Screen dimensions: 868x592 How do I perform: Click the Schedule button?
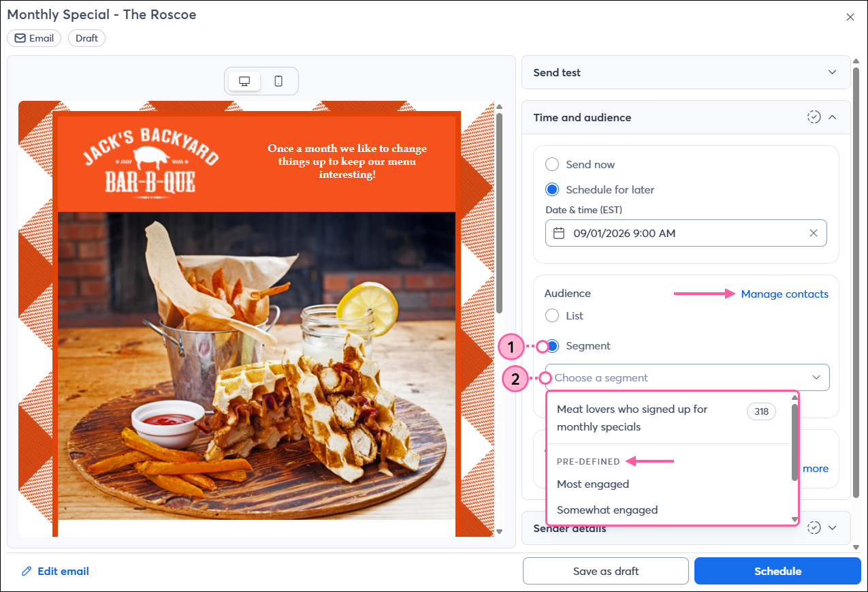point(777,571)
